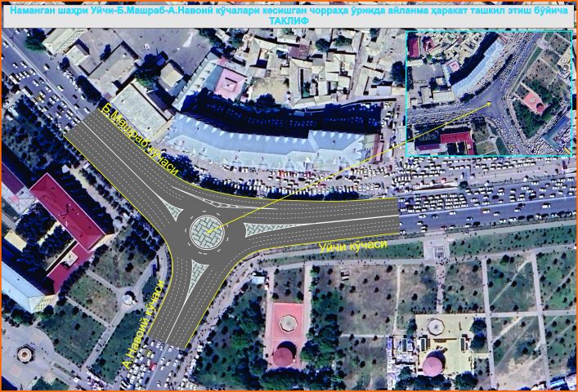Click the 'Уйчи кўчаси' street label
The image size is (578, 392).
pyautogui.click(x=353, y=246)
